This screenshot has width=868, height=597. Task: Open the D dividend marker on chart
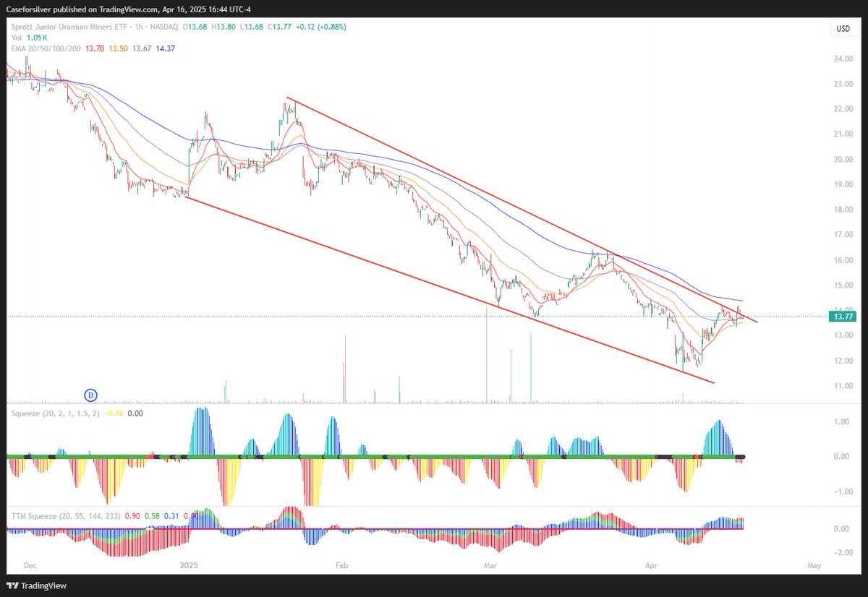(x=90, y=395)
